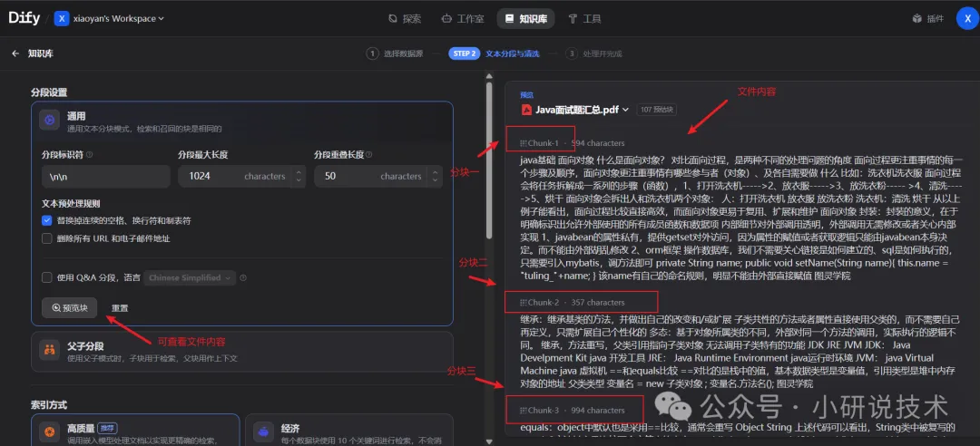Click the "994 characters" label
The height and width of the screenshot is (446, 980).
click(x=597, y=411)
